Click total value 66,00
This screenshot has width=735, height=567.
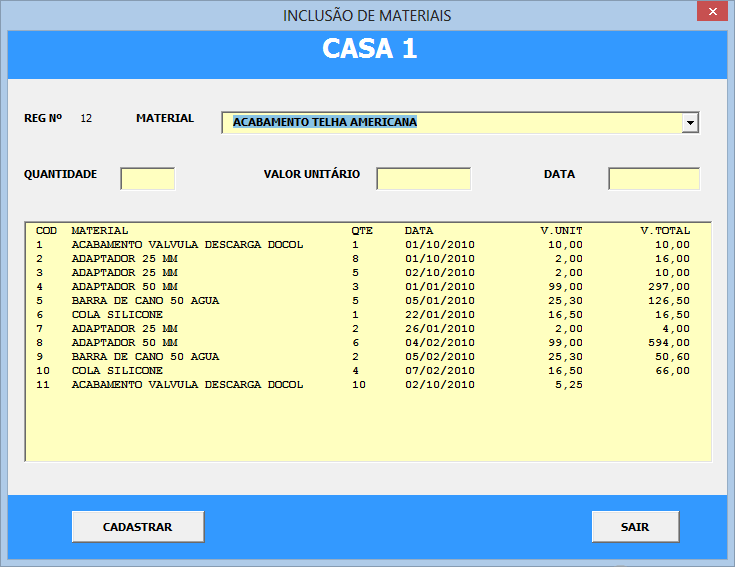(x=673, y=371)
